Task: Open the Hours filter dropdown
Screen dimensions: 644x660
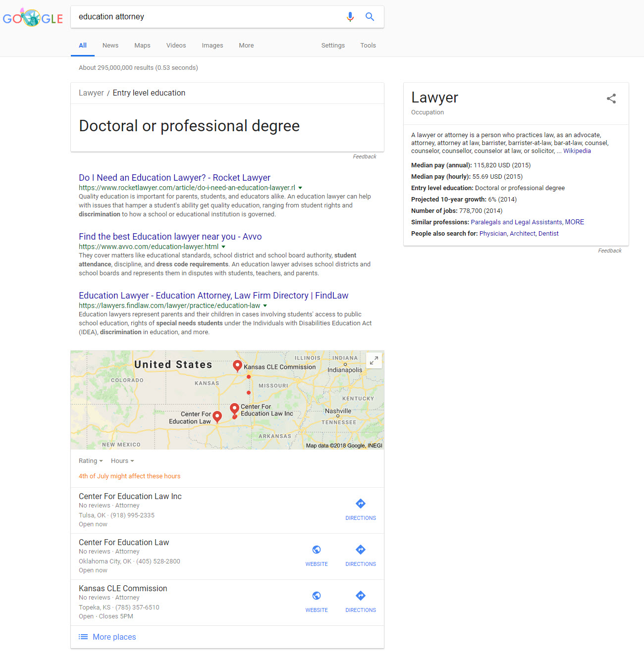Action: (x=122, y=461)
